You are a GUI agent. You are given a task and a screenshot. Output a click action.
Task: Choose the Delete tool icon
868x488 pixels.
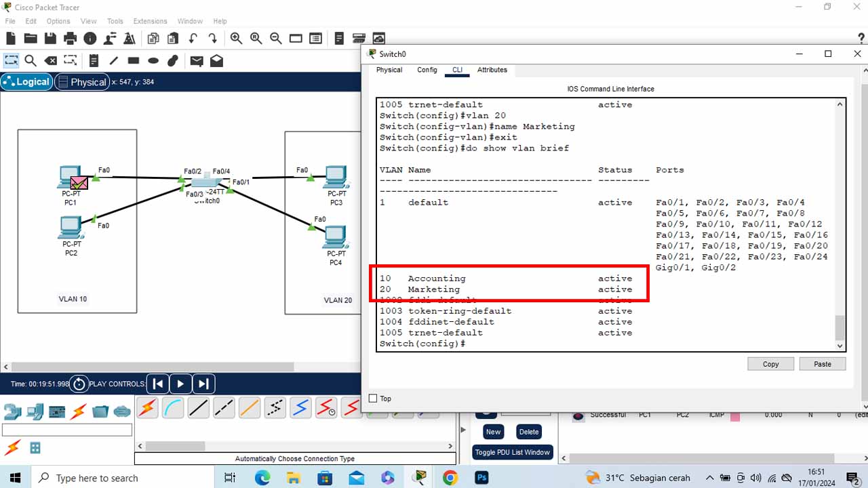tap(51, 60)
